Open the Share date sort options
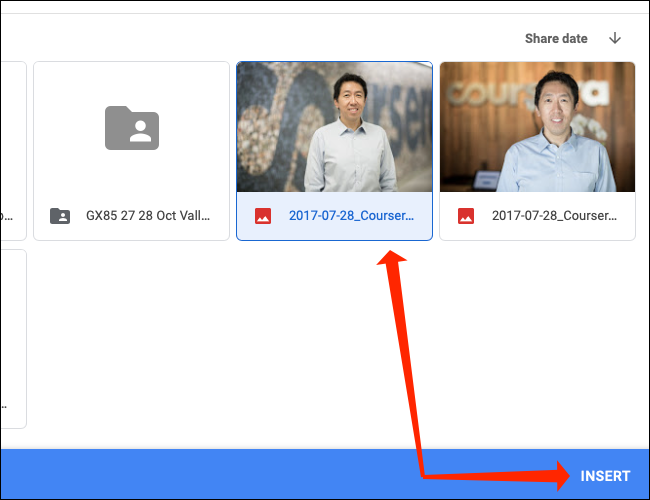This screenshot has height=500, width=650. [555, 39]
